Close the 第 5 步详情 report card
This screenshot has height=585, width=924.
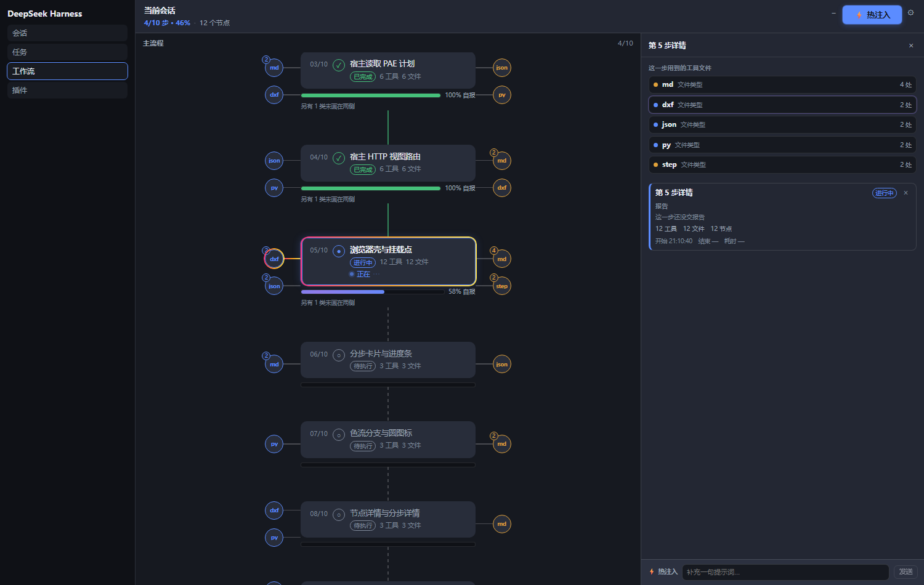click(906, 193)
